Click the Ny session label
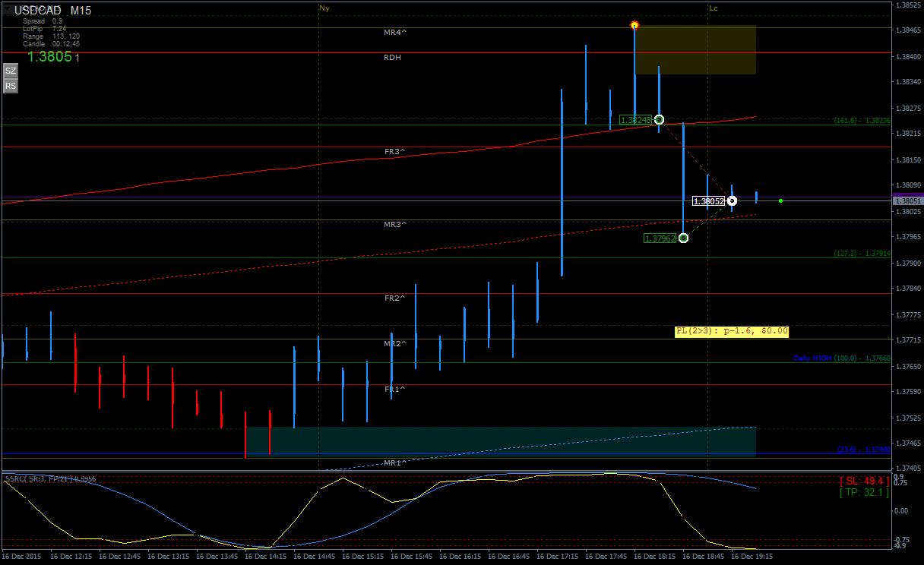The image size is (924, 565). 324,8
